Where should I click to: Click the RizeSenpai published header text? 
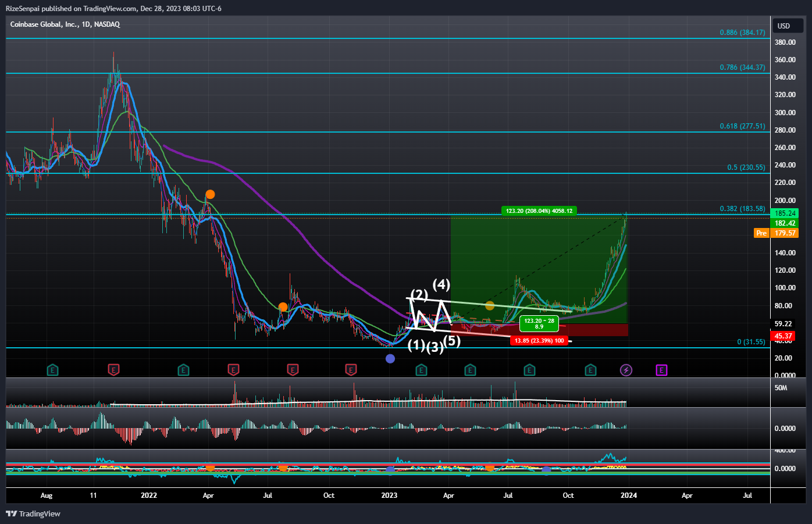pyautogui.click(x=113, y=8)
